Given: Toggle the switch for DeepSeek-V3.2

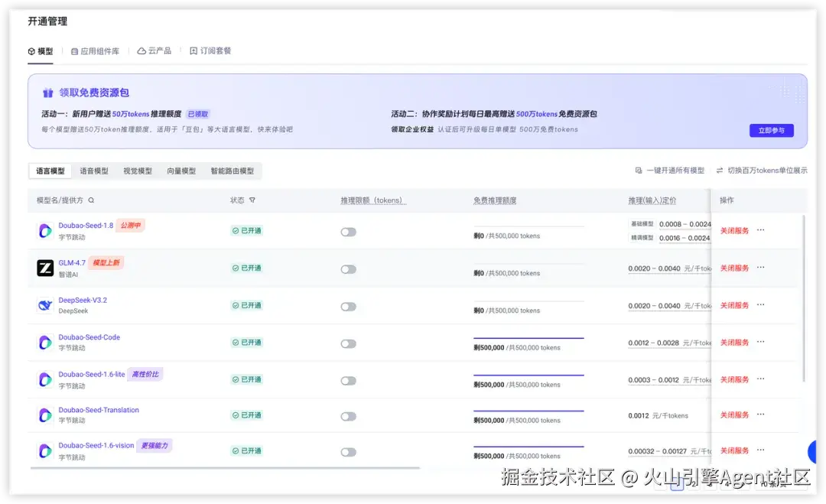Looking at the screenshot, I should pos(349,305).
